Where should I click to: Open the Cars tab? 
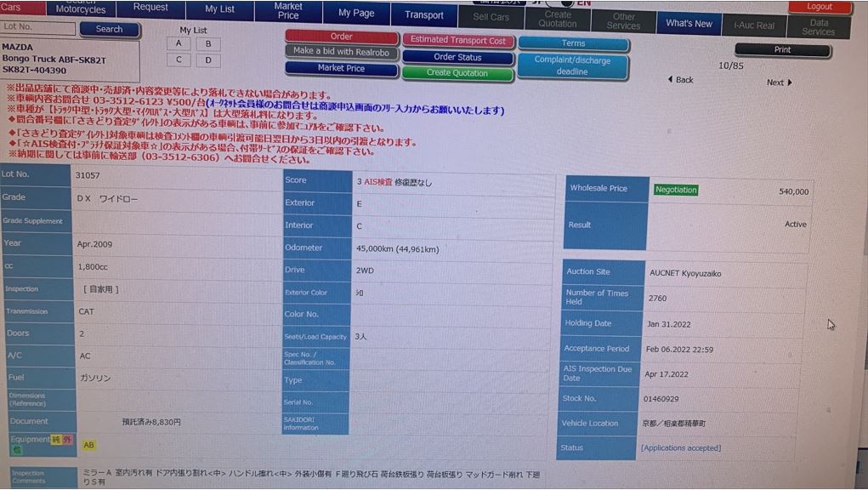(15, 8)
